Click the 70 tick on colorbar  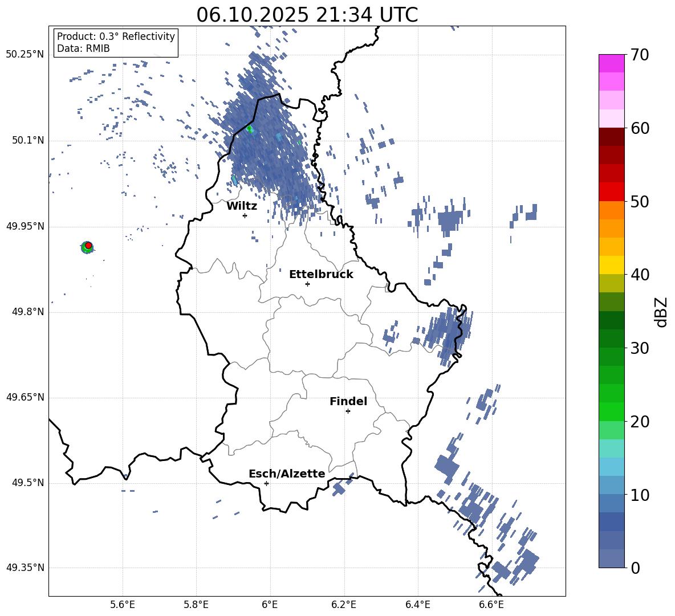pos(640,55)
